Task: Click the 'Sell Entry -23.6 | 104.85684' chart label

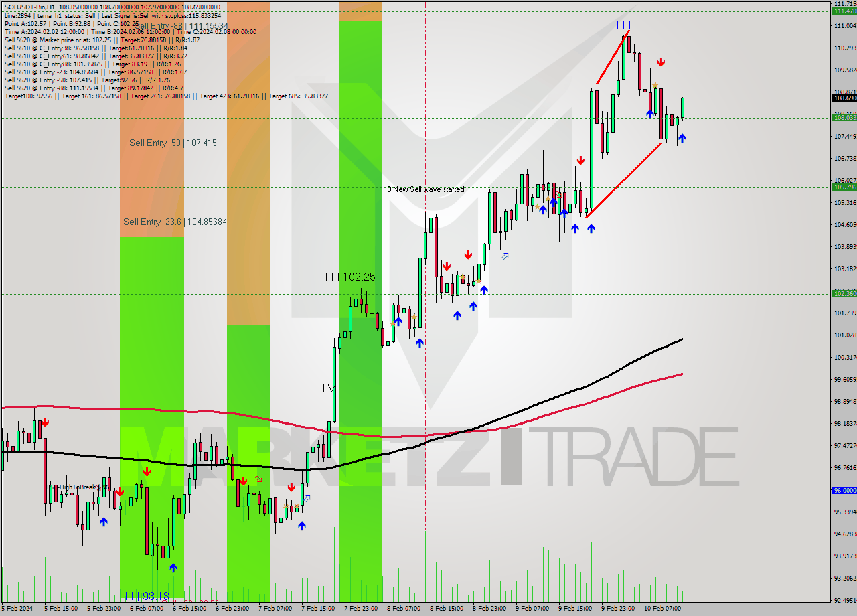Action: 175,222
